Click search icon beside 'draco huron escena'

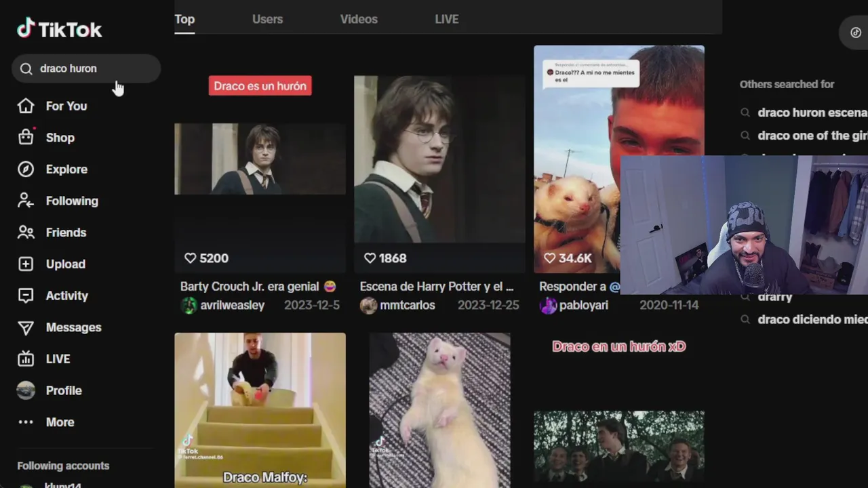(x=745, y=113)
